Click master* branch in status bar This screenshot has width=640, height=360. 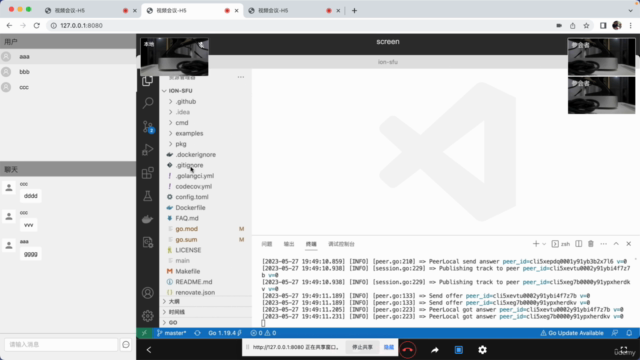171,333
